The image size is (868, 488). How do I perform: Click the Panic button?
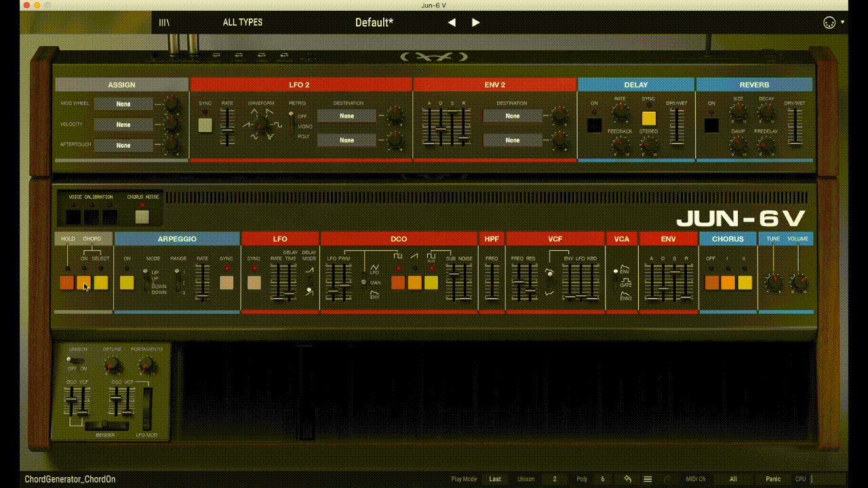pos(773,479)
